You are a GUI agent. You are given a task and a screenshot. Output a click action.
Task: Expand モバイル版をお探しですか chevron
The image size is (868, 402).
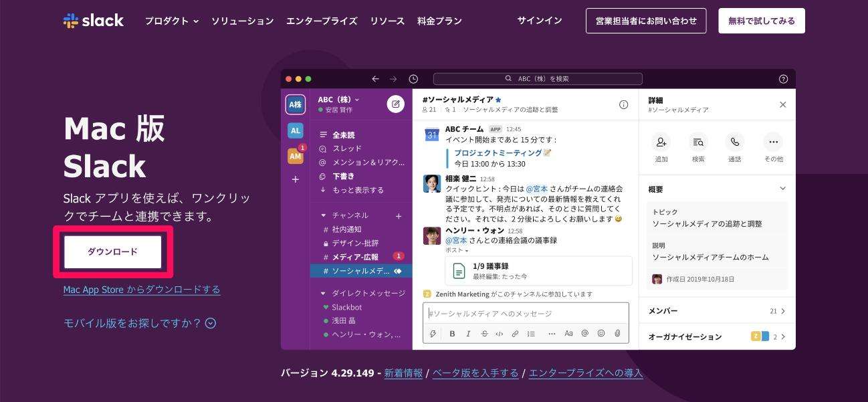click(209, 323)
